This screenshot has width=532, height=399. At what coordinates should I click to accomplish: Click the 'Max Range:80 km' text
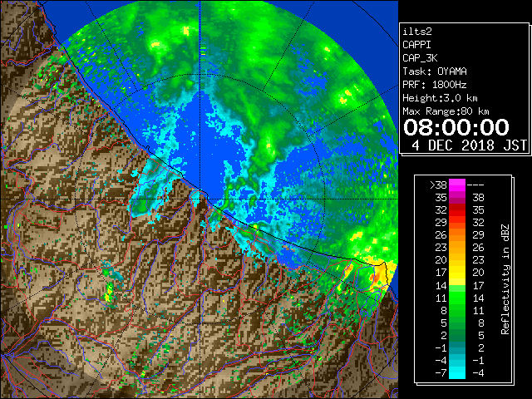[446, 111]
